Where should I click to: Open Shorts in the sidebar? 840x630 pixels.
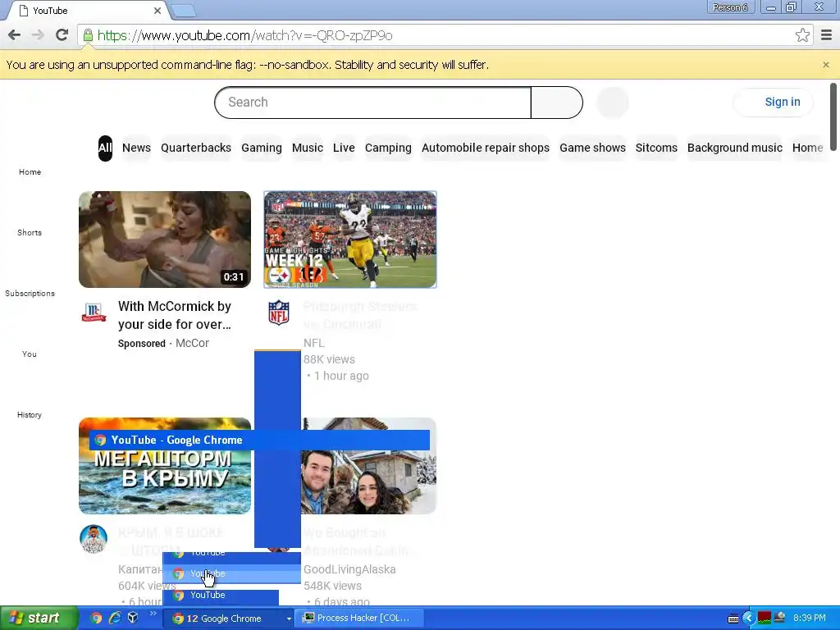tap(30, 232)
